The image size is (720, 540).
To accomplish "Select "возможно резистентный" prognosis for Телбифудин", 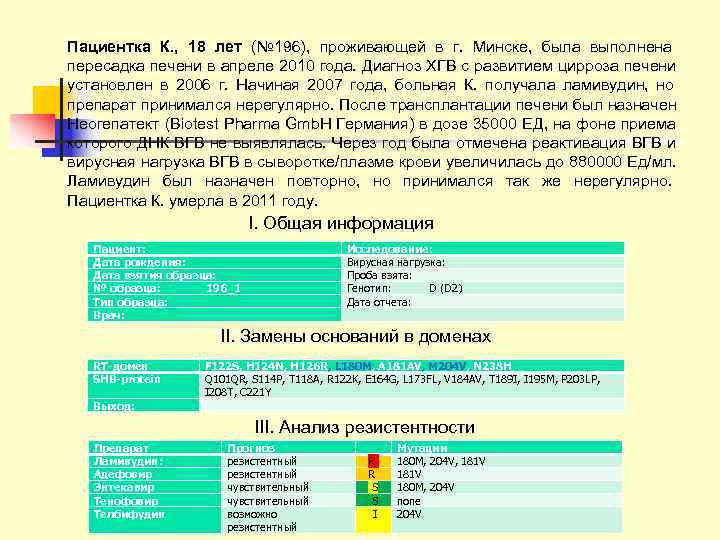I will (262, 521).
